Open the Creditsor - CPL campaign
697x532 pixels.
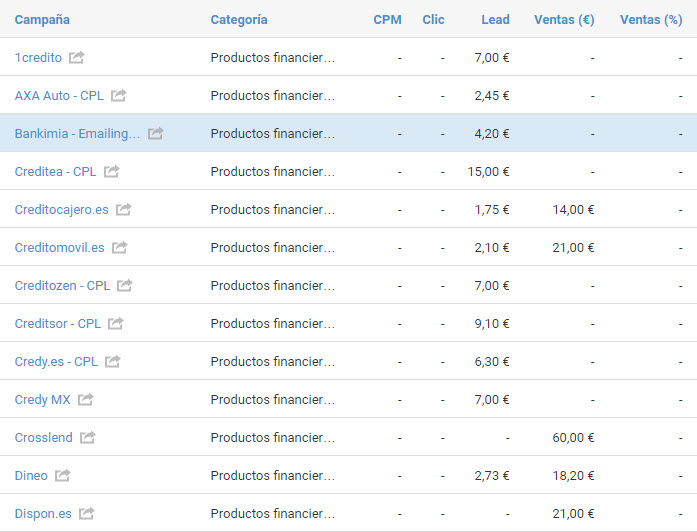point(58,324)
